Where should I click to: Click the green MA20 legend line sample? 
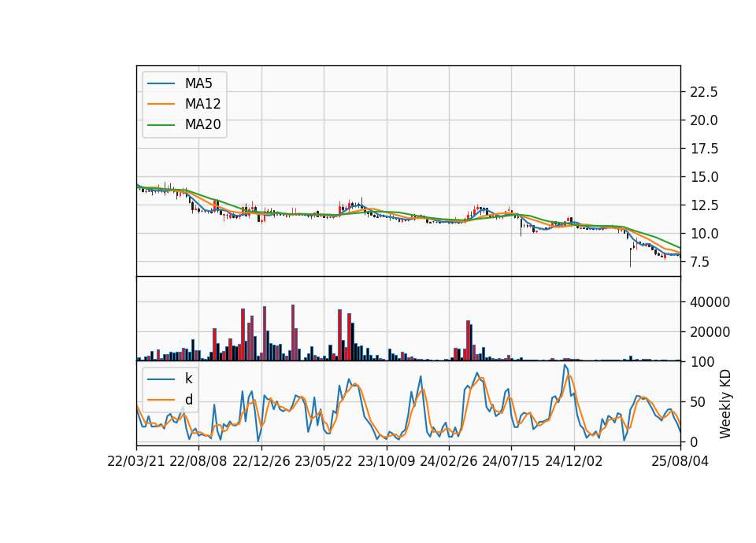[161, 124]
